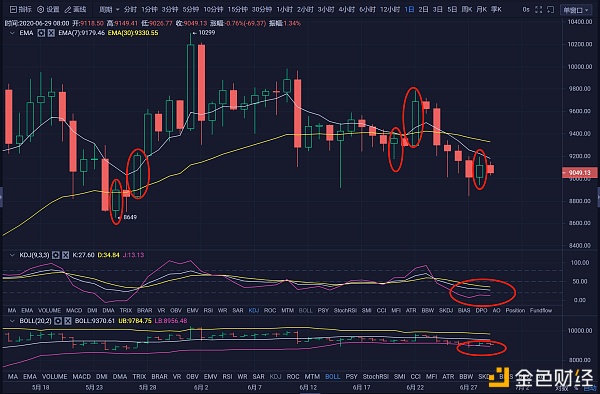Expand the left side panel handle
600x394 pixels.
pos(1,197)
